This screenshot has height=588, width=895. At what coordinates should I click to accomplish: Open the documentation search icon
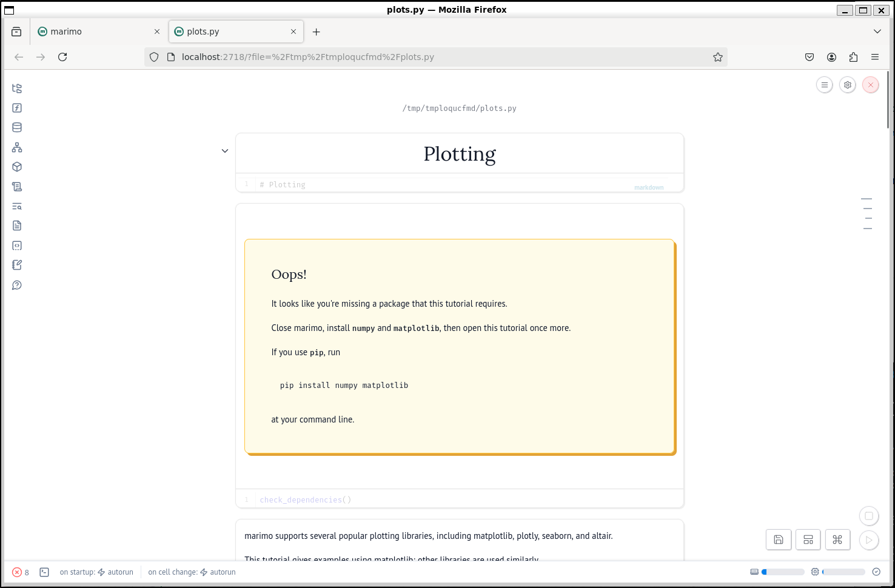click(17, 206)
